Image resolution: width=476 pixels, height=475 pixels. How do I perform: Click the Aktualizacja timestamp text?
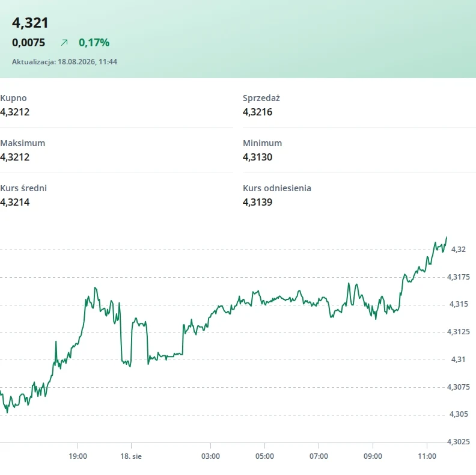point(64,62)
